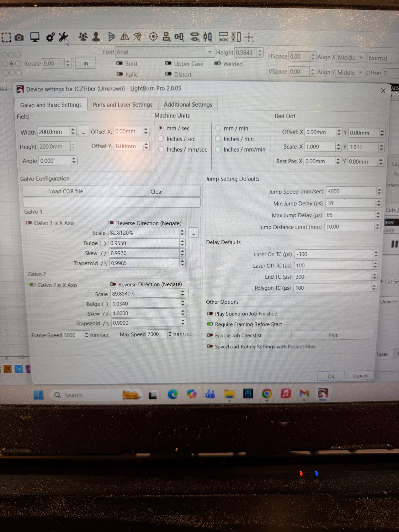Image resolution: width=399 pixels, height=532 pixels.
Task: Open the Additional Settings tab
Action: pyautogui.click(x=188, y=105)
